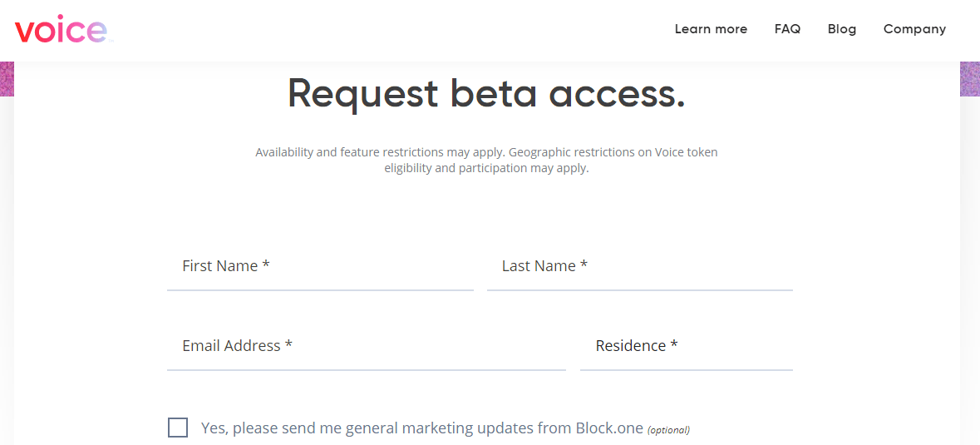This screenshot has height=445, width=980.
Task: Open the Blog link
Action: click(841, 29)
